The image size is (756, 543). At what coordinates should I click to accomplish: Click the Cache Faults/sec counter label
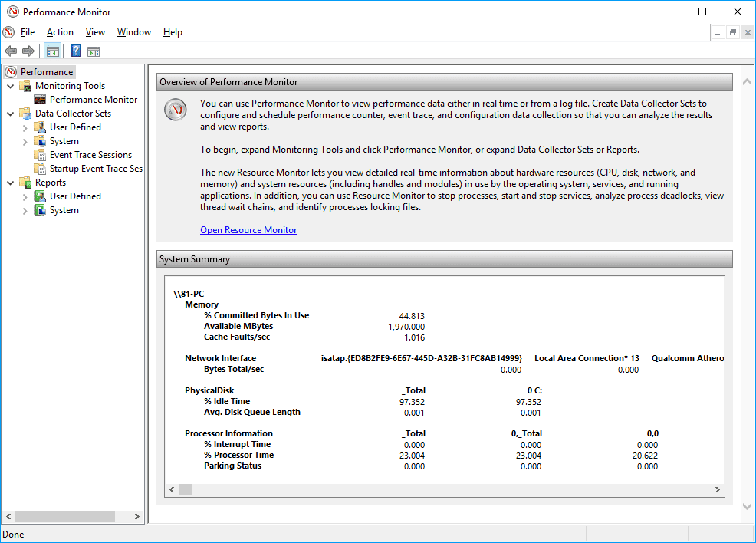237,337
